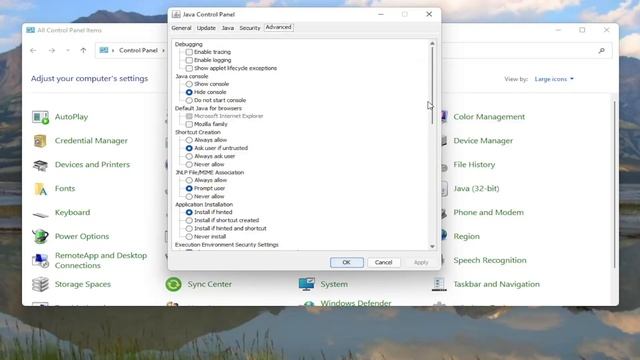Click the AutoPlay icon in Control Panel
The image size is (640, 360).
[40, 117]
